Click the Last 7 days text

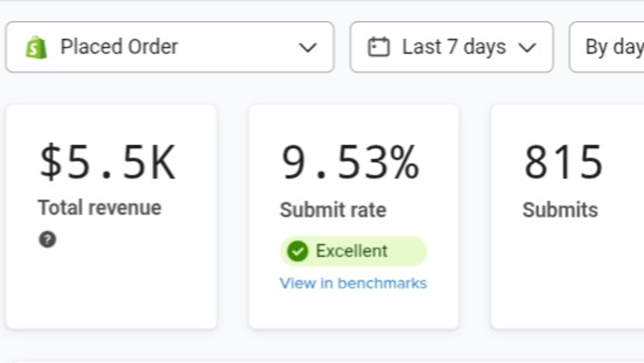tap(454, 47)
